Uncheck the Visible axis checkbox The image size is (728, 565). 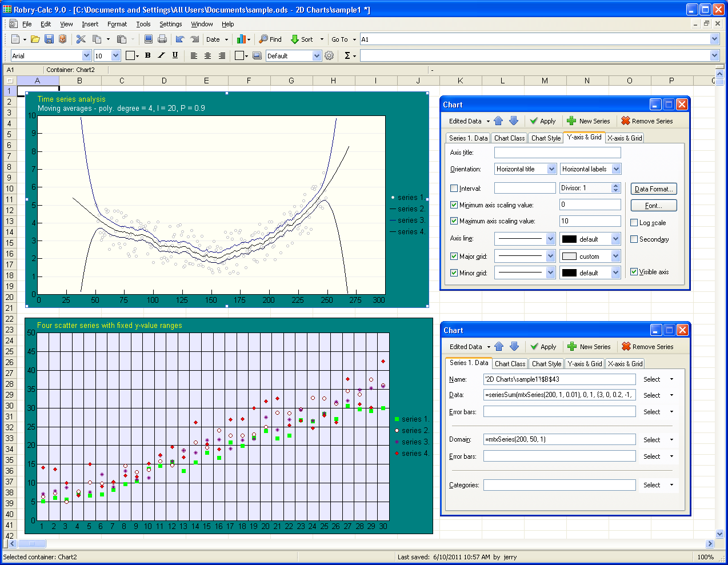coord(634,272)
